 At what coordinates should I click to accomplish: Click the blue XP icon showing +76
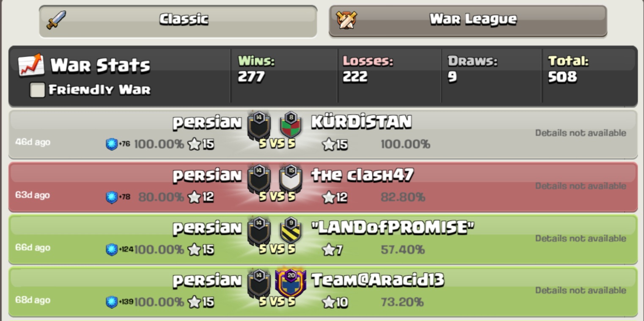tap(112, 144)
